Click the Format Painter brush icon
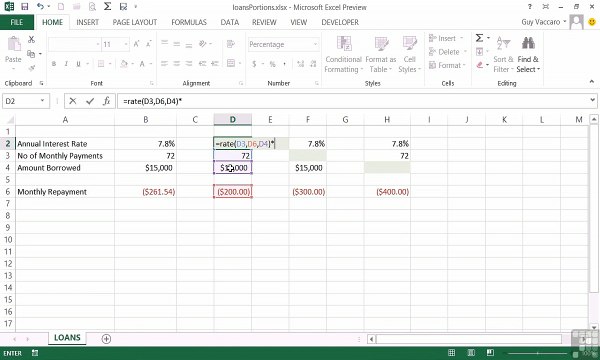Screen dimensions: 600x360 pyautogui.click(x=31, y=68)
